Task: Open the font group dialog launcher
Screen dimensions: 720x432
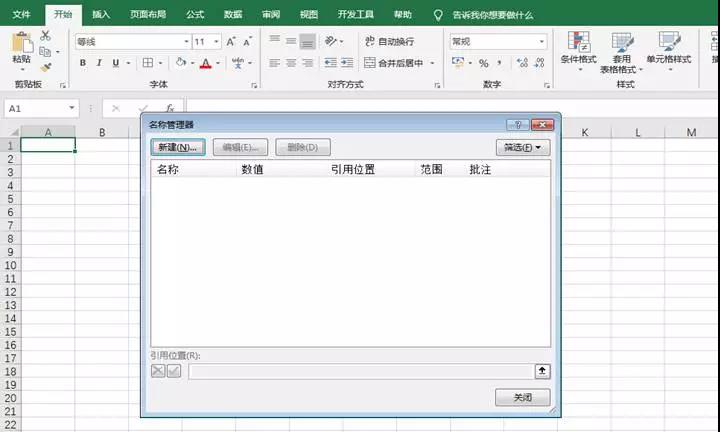Action: (253, 85)
